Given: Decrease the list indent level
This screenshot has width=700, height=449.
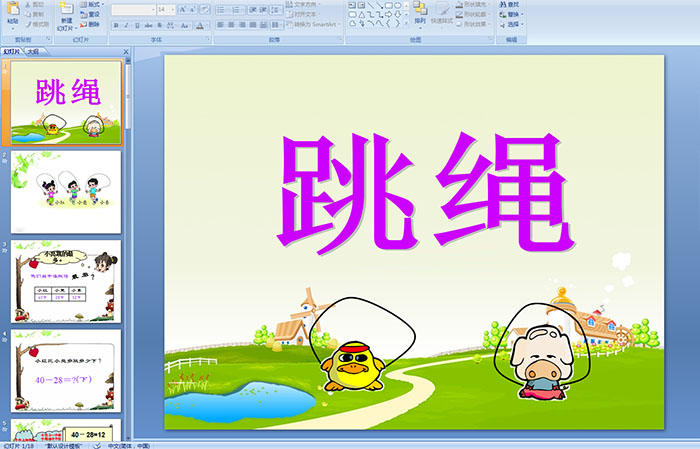Looking at the screenshot, I should tap(253, 9).
